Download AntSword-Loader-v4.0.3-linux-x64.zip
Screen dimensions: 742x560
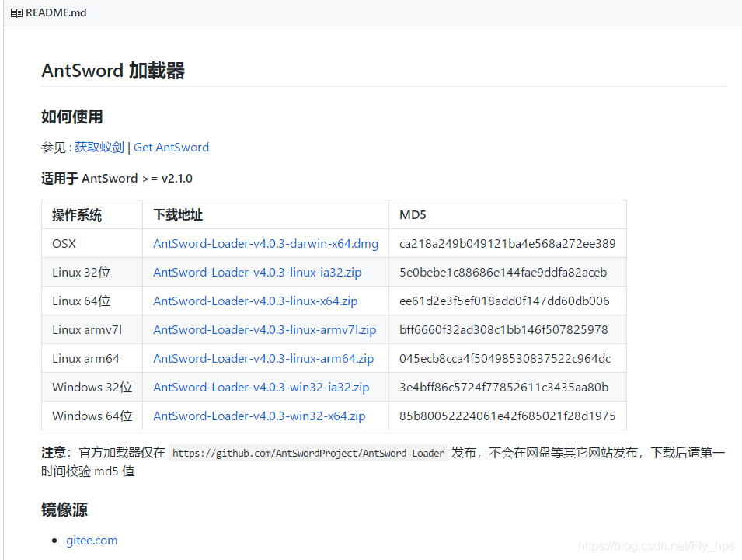pos(255,301)
